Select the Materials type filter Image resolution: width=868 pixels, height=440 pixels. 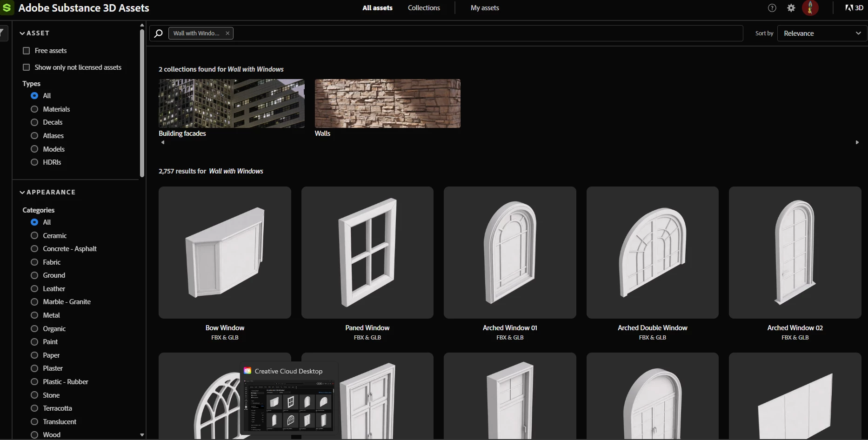pyautogui.click(x=34, y=109)
